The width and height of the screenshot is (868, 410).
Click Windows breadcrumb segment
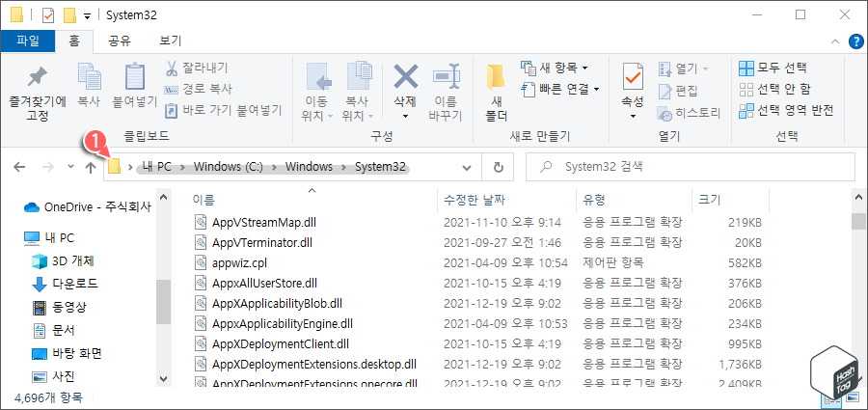coord(310,167)
